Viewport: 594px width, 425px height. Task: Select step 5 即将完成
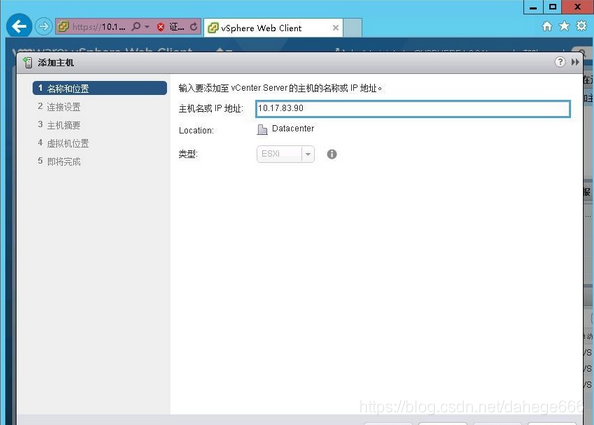[59, 161]
